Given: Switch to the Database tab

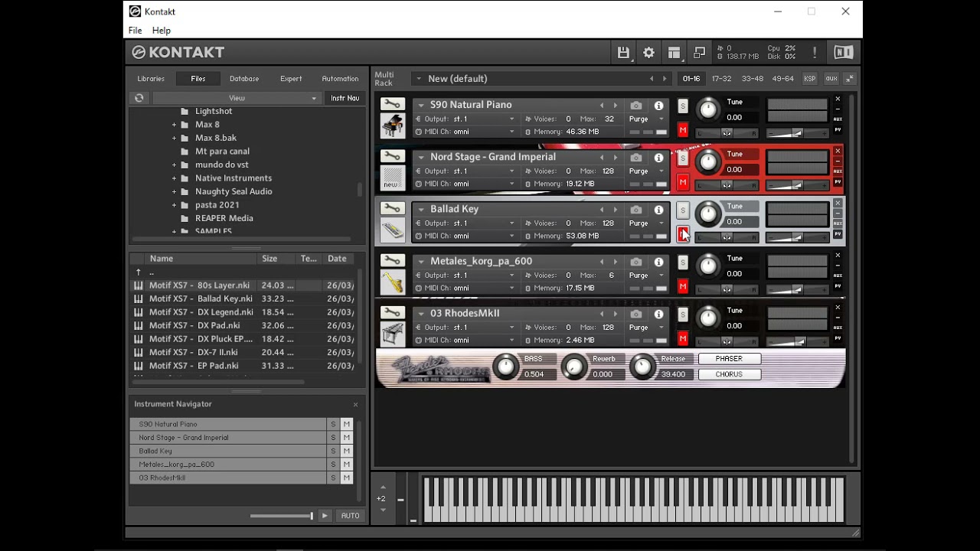Looking at the screenshot, I should 244,79.
